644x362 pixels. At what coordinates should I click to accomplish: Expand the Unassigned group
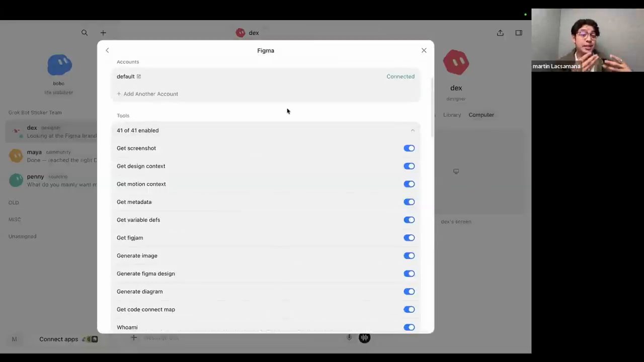coord(22,236)
